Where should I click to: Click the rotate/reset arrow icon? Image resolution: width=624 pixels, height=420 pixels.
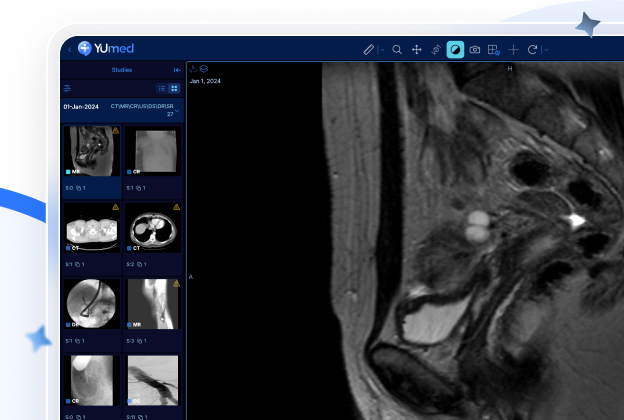click(x=532, y=50)
